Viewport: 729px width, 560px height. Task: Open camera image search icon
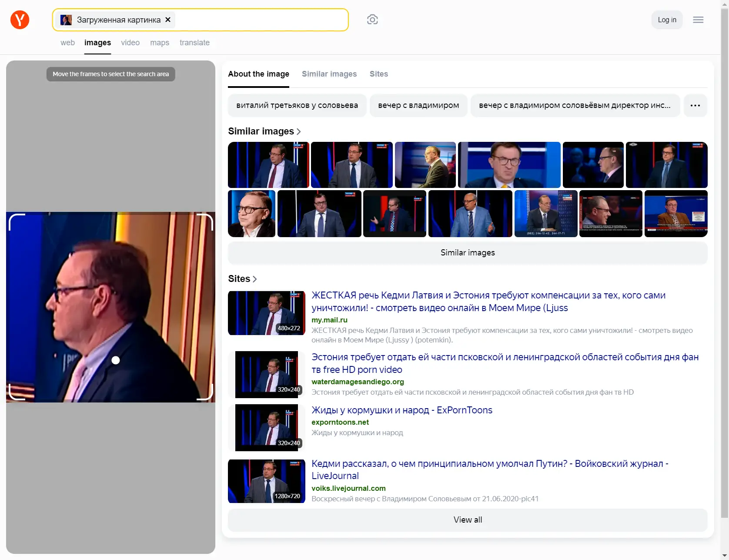(x=372, y=20)
